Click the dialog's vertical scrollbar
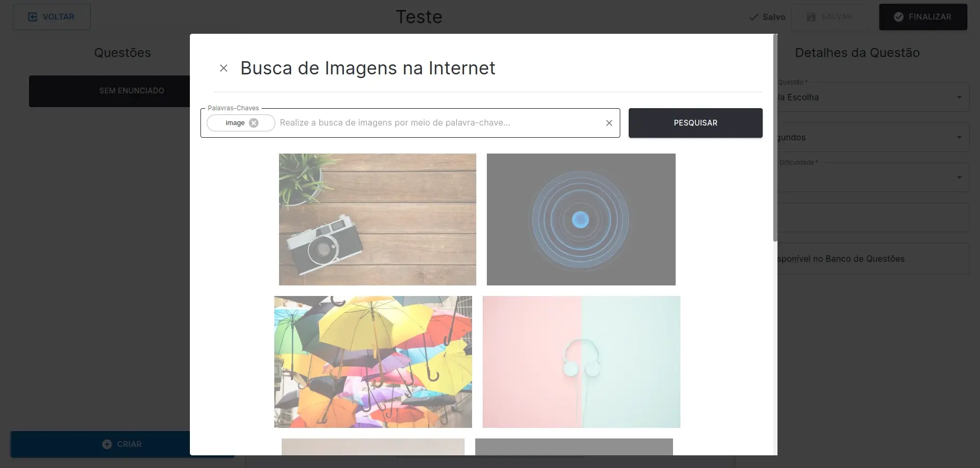 tap(775, 137)
